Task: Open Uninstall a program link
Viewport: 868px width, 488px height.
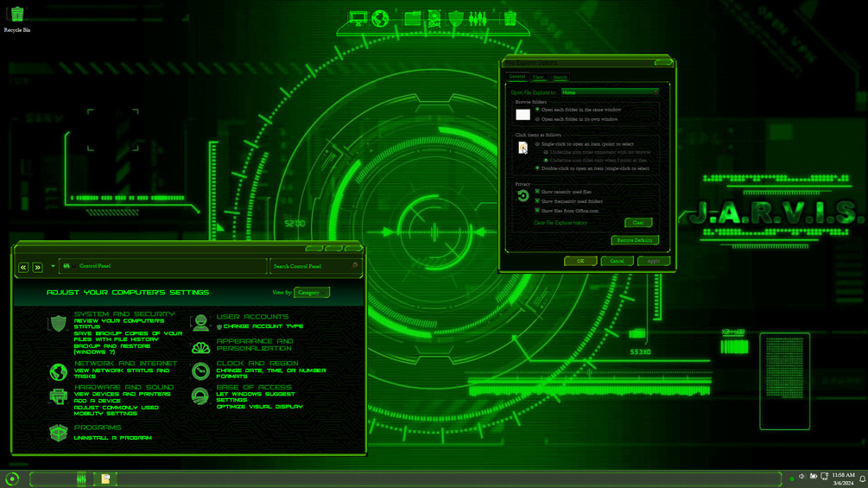Action: pyautogui.click(x=113, y=438)
